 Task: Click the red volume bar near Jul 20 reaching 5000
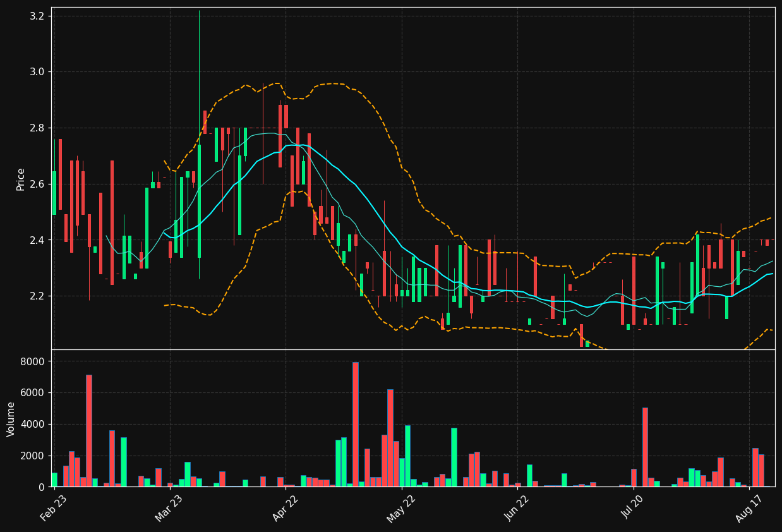tap(645, 447)
